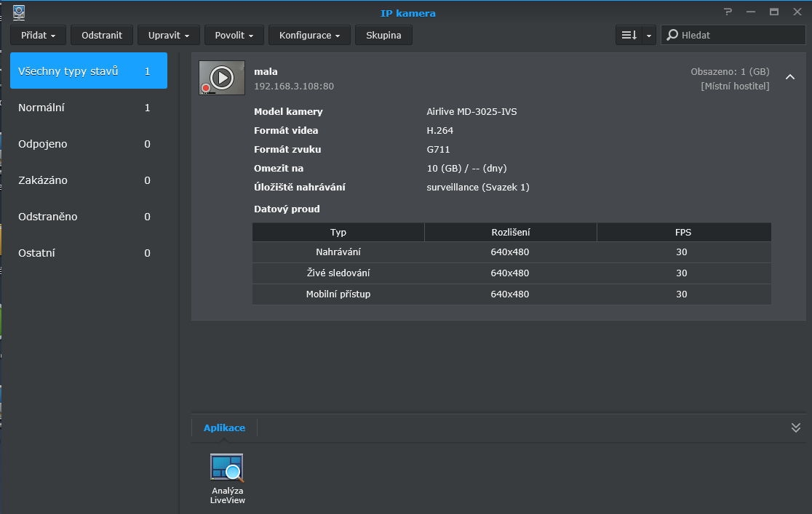The height and width of the screenshot is (514, 812).
Task: Collapse the mala camera details chevron
Action: 789,77
